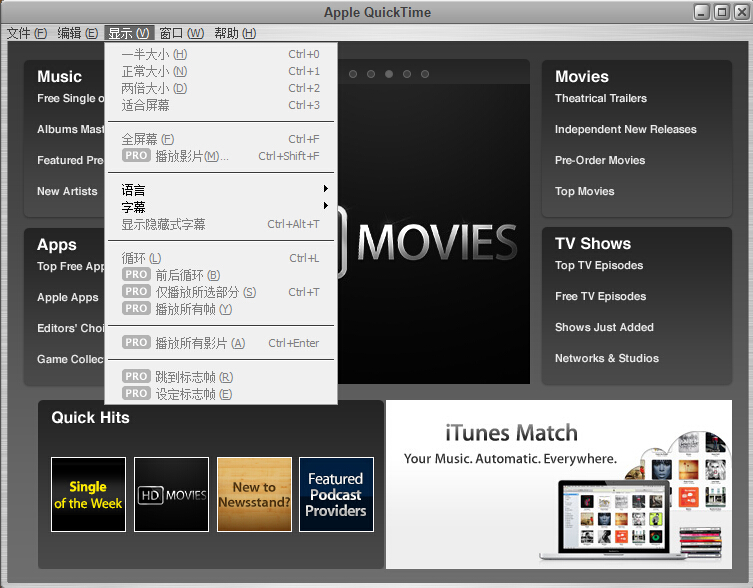
Task: Click the MOVIES featured carousel banner
Action: tap(434, 233)
